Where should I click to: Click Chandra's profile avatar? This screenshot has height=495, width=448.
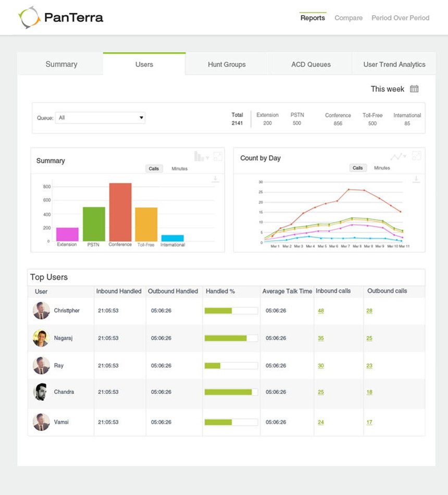pyautogui.click(x=41, y=392)
